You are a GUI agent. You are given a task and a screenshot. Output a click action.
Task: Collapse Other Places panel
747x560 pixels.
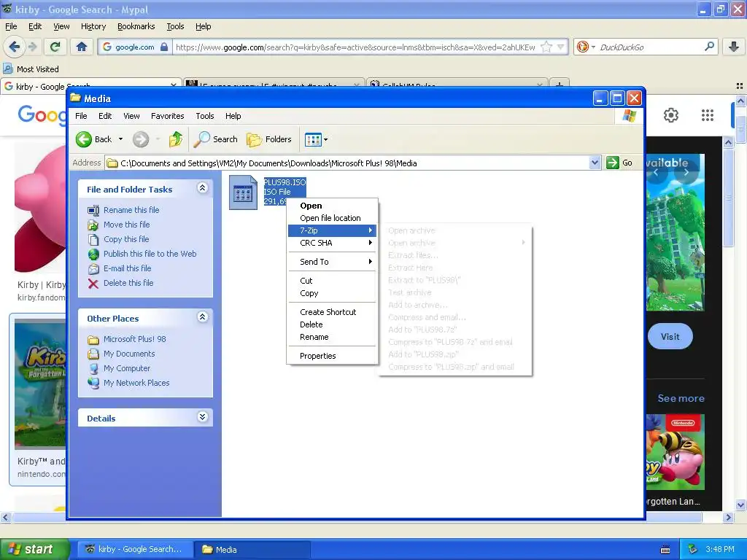click(203, 317)
